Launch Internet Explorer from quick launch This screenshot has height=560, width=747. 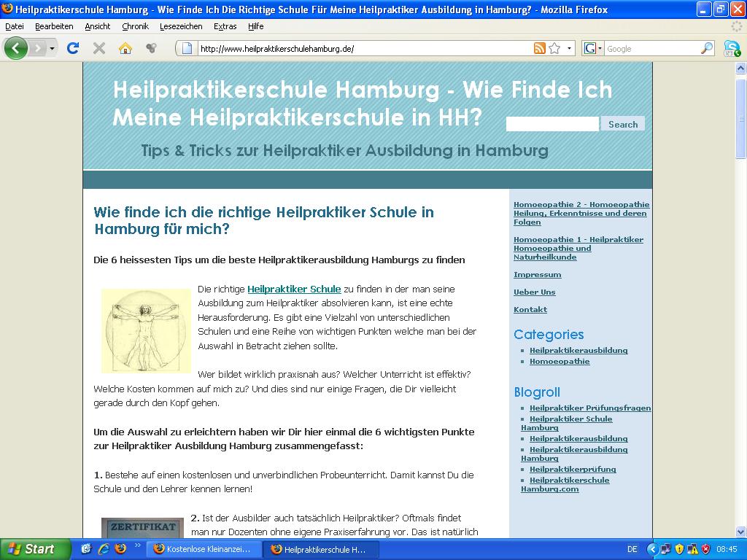point(104,549)
